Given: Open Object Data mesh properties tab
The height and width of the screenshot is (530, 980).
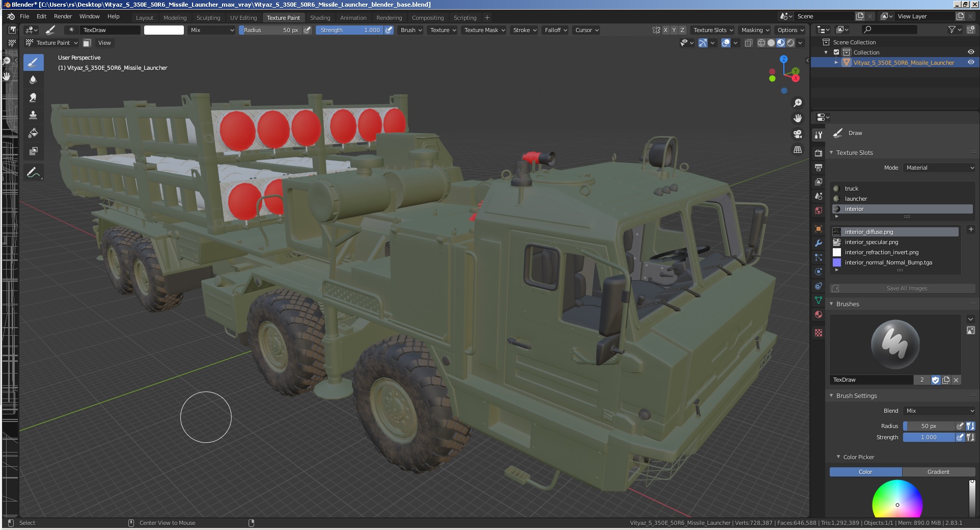Looking at the screenshot, I should point(818,300).
